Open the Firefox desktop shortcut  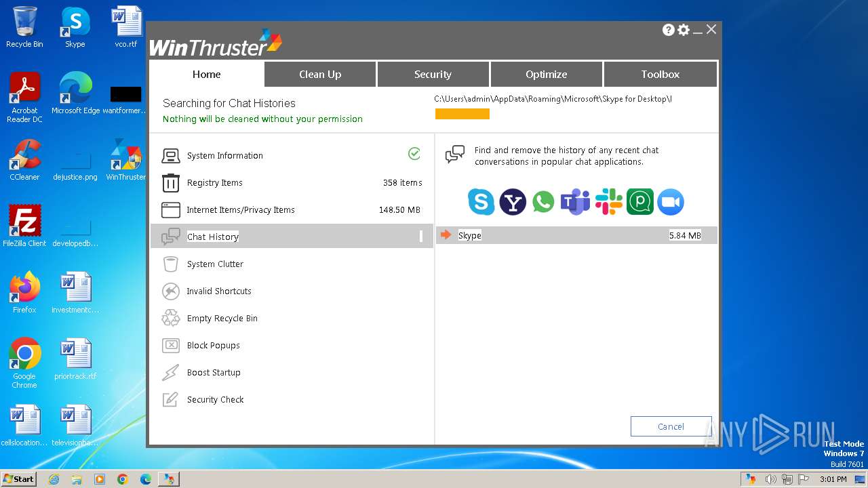click(24, 293)
